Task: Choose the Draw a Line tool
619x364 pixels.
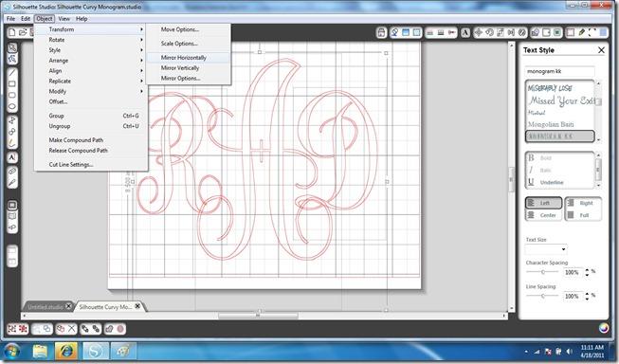Action: pos(12,73)
